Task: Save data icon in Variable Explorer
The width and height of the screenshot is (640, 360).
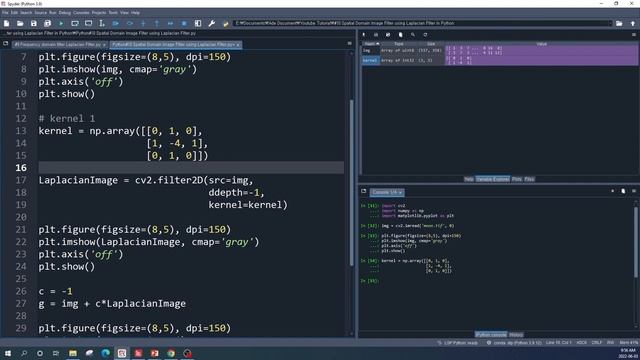Action: pos(376,35)
